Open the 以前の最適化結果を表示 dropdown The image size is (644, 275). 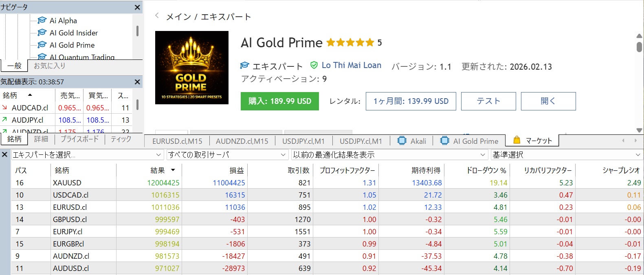click(390, 155)
